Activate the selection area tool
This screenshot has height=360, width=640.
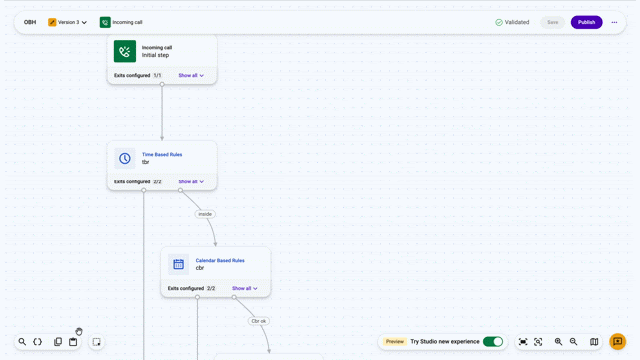click(96, 342)
